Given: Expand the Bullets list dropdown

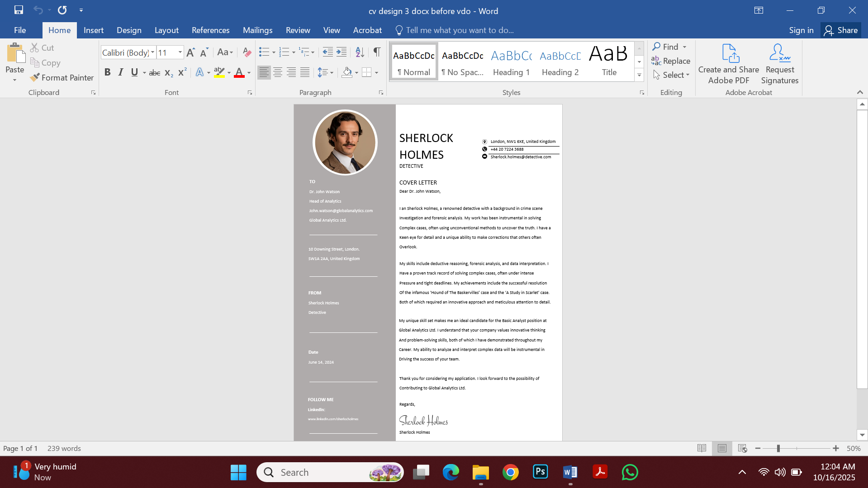Looking at the screenshot, I should point(274,52).
